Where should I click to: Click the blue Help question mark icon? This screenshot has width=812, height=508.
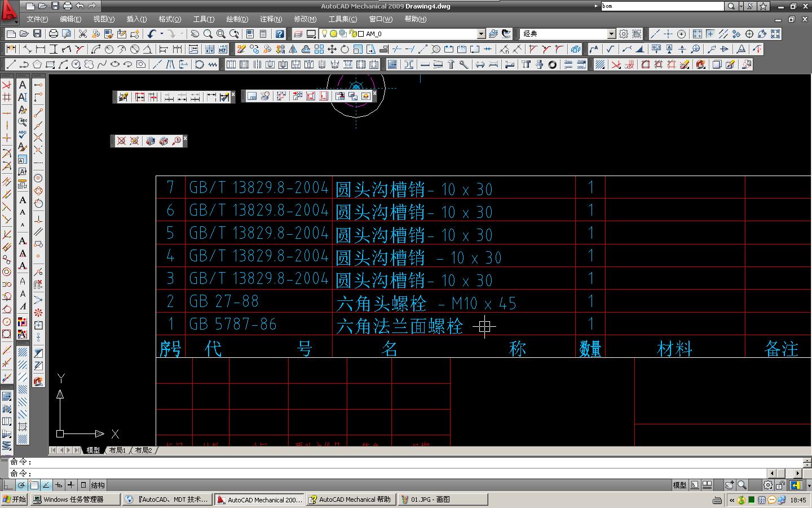pyautogui.click(x=279, y=34)
